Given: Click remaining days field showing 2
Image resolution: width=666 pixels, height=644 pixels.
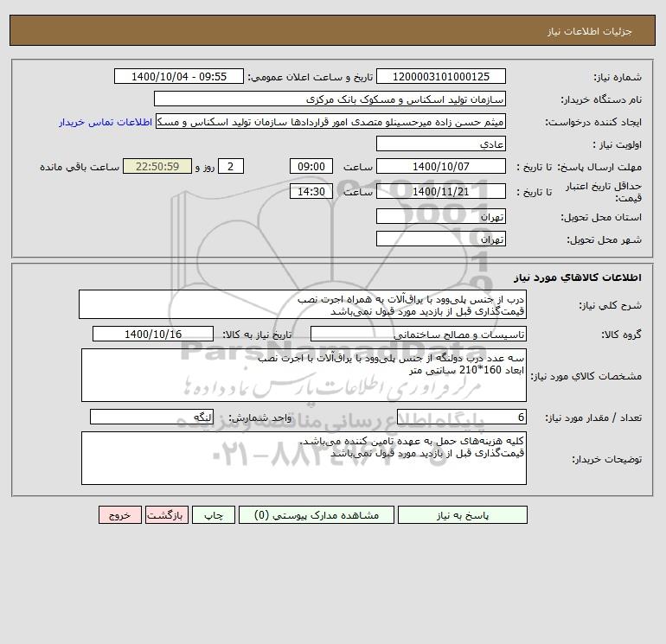Looking at the screenshot, I should point(231,167).
